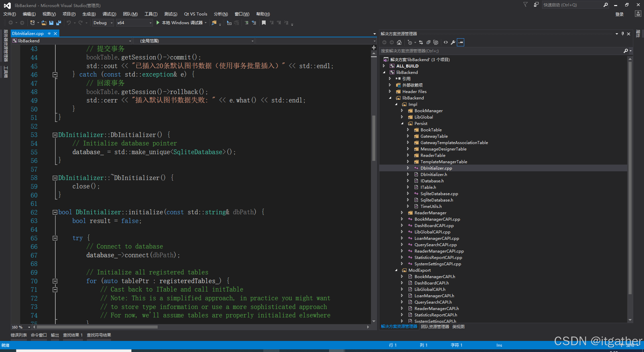
Task: Click the feedback icon beside Quick Launch
Action: pyautogui.click(x=536, y=5)
